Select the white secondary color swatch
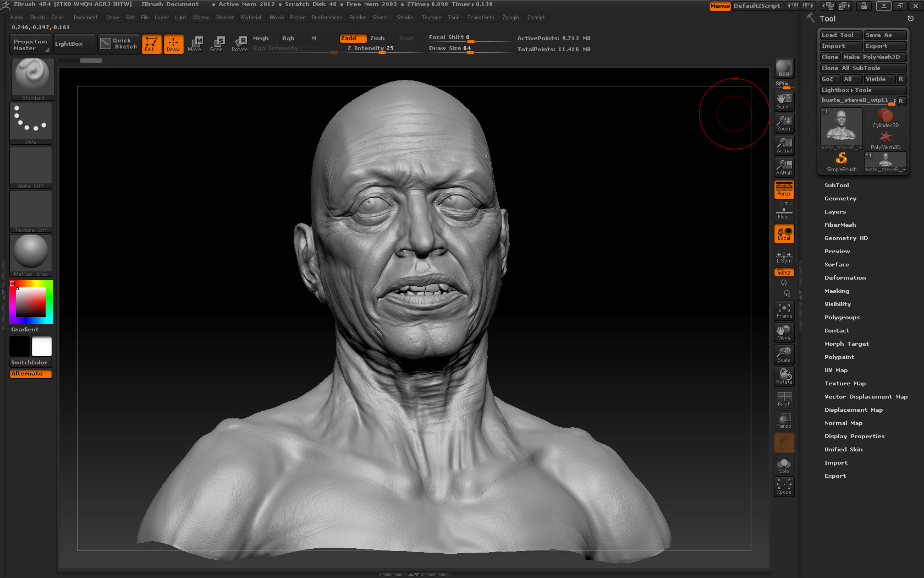924x578 pixels. [x=42, y=346]
